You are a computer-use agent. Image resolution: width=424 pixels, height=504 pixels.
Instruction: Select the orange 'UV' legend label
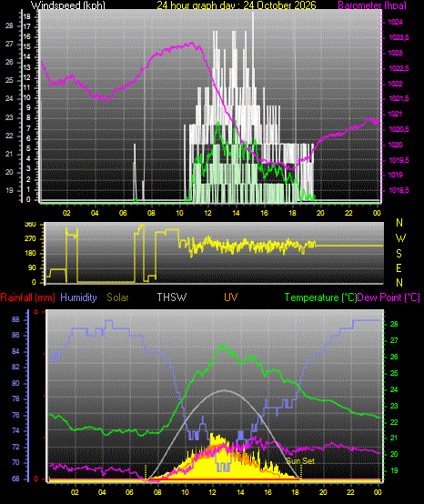[x=230, y=297]
